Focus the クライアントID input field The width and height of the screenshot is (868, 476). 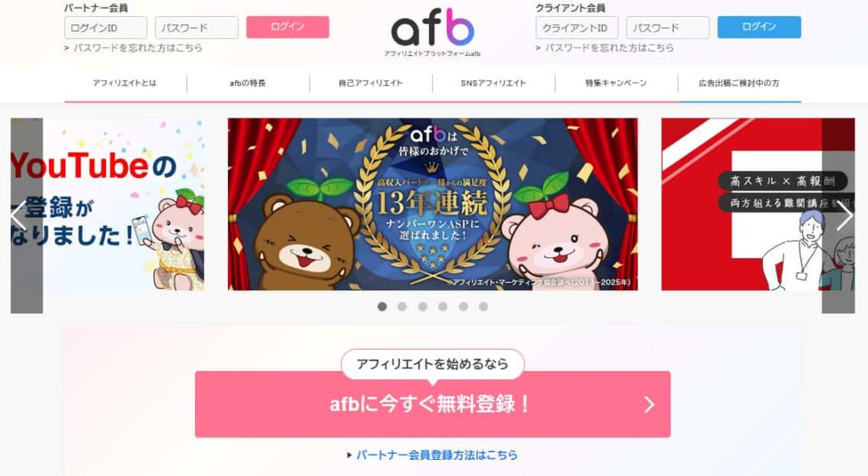(x=576, y=28)
